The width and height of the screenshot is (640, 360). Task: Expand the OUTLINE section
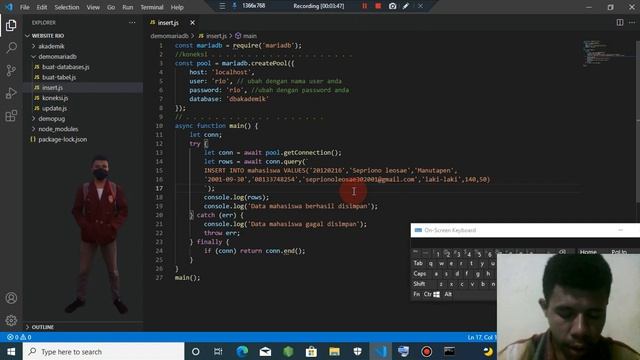click(x=42, y=327)
